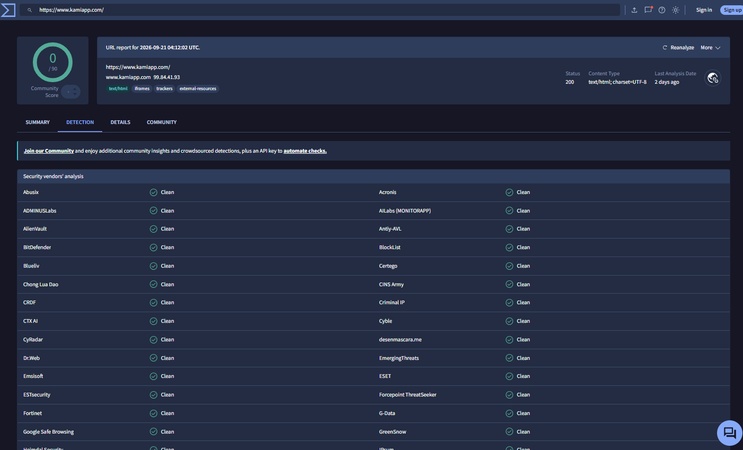Click the Reanalyze button label
This screenshot has width=743, height=450.
point(682,47)
